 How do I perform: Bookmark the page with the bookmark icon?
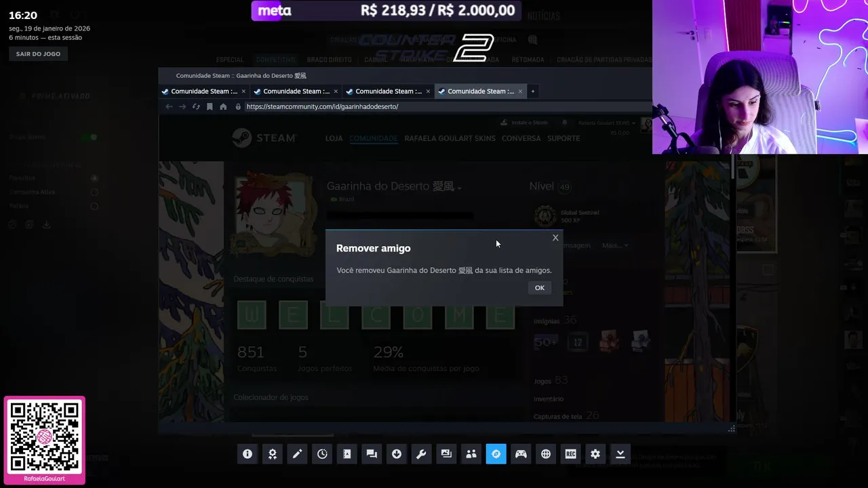tap(210, 106)
